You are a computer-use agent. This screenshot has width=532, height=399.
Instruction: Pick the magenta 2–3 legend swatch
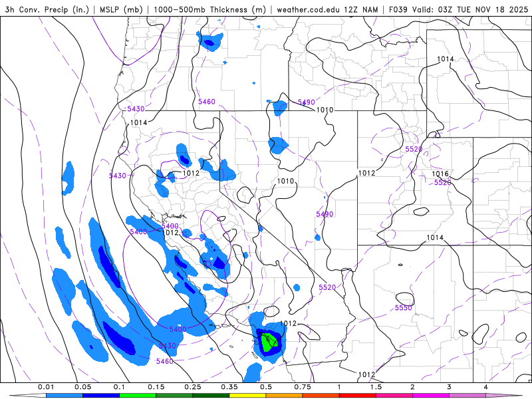pyautogui.click(x=431, y=396)
